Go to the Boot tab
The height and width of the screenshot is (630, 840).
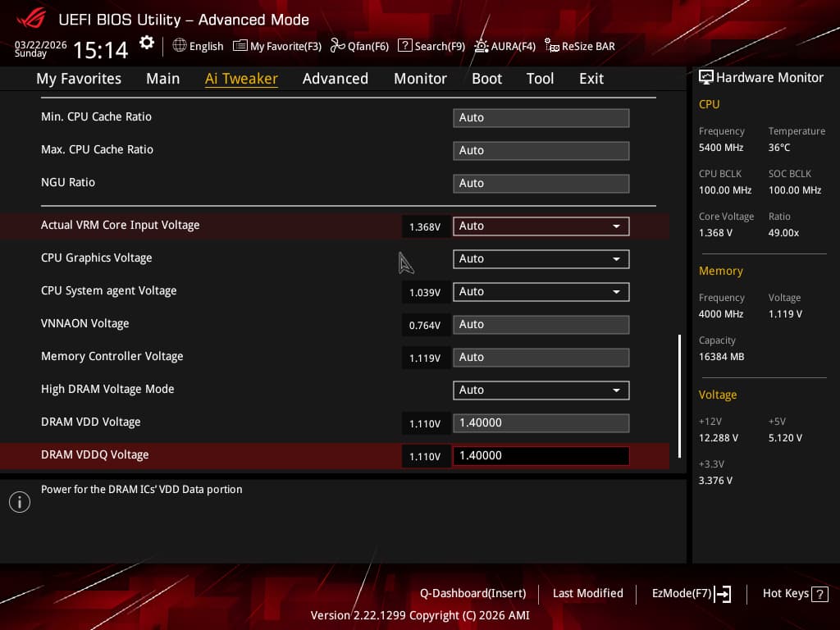[486, 79]
